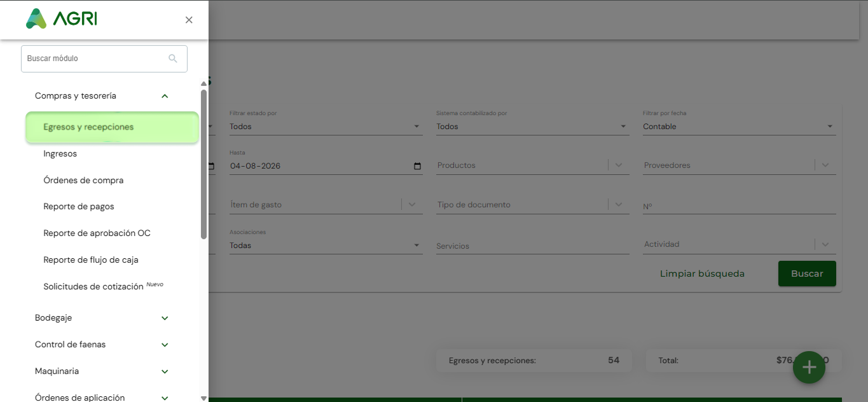Open the Productos dropdown chevron
868x402 pixels.
[619, 165]
